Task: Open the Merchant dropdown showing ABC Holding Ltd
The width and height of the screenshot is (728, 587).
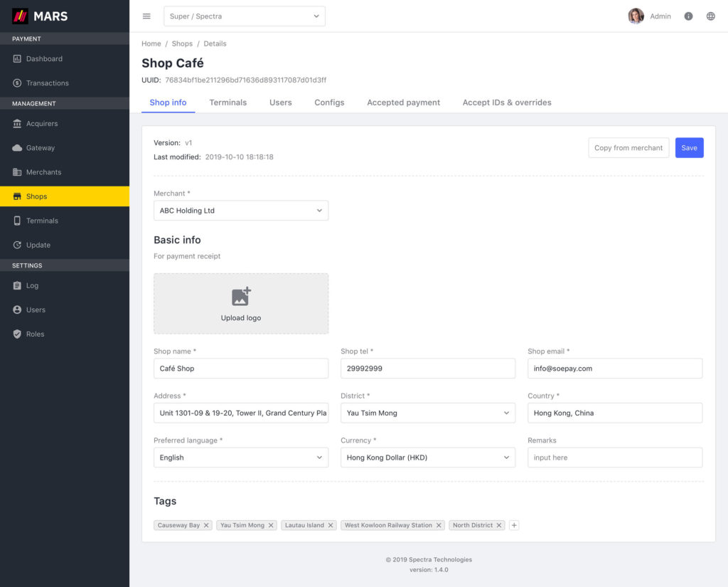Action: click(x=240, y=211)
